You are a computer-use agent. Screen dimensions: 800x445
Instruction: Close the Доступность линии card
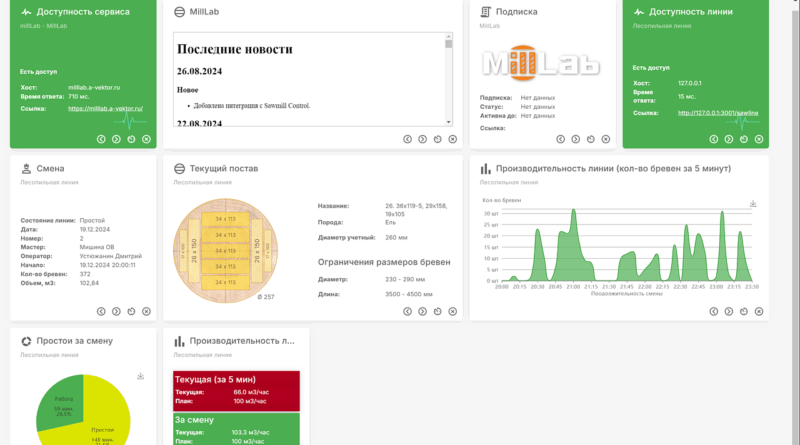pyautogui.click(x=759, y=139)
